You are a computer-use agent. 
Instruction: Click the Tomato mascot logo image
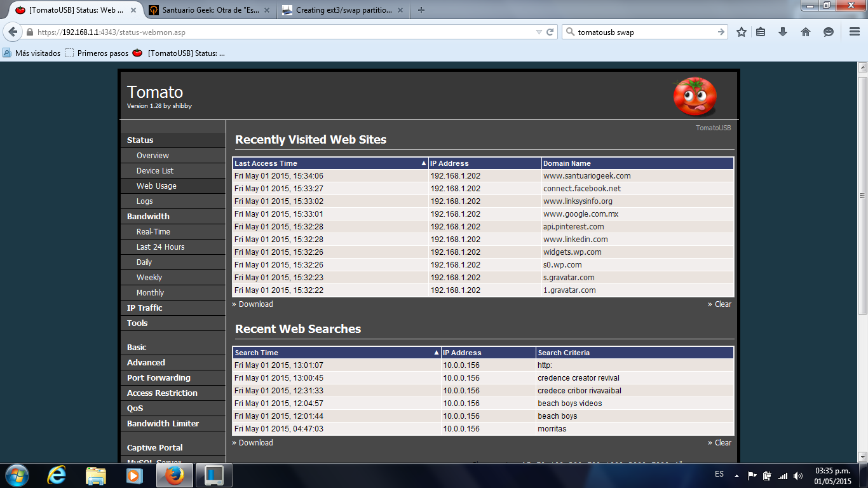(695, 97)
